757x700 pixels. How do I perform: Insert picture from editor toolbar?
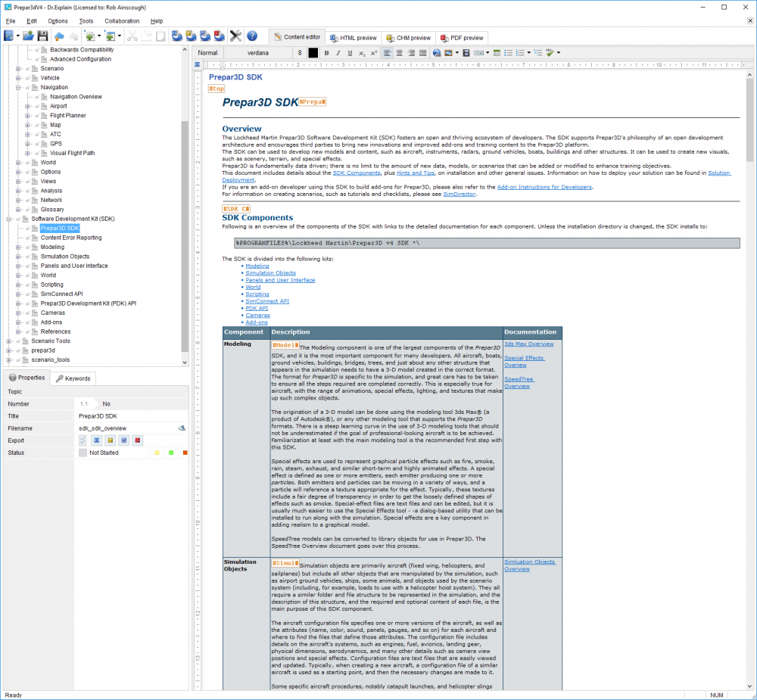(x=448, y=53)
